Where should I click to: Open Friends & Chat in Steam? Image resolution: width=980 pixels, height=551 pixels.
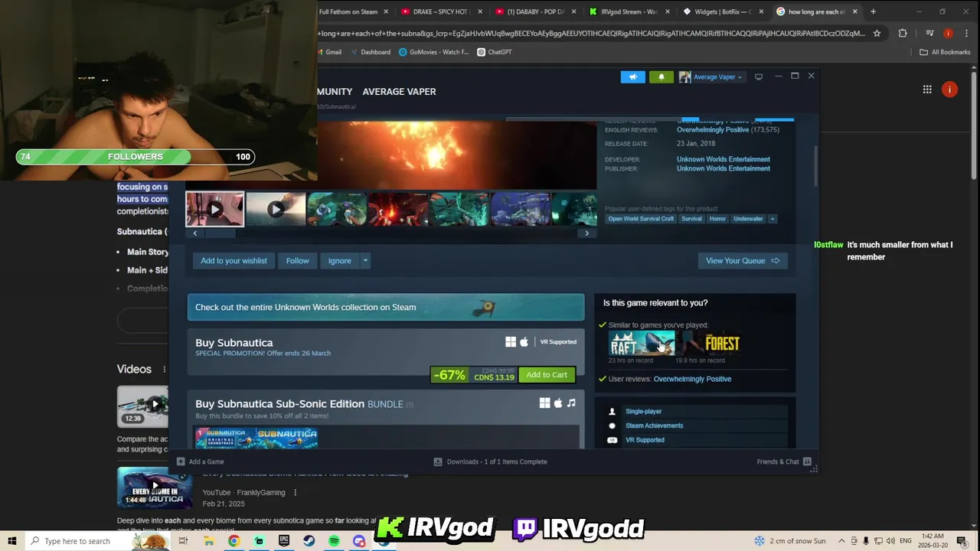coord(783,461)
